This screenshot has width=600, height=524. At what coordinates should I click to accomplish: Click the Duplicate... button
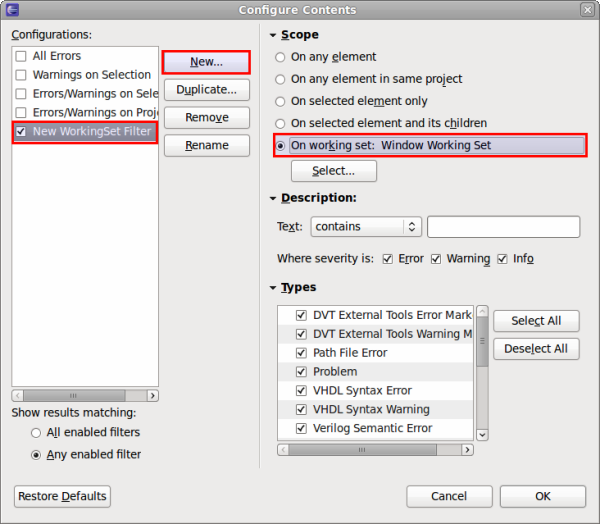click(x=207, y=90)
